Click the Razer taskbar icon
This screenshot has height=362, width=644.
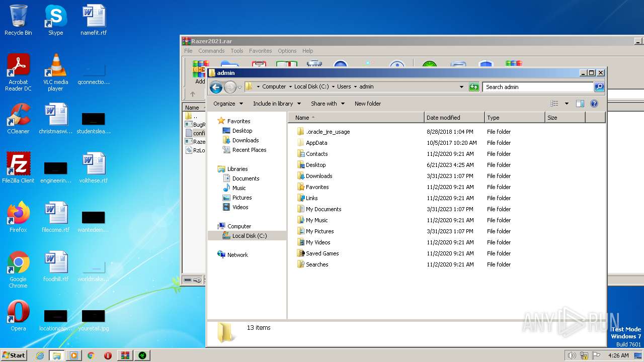(142, 355)
